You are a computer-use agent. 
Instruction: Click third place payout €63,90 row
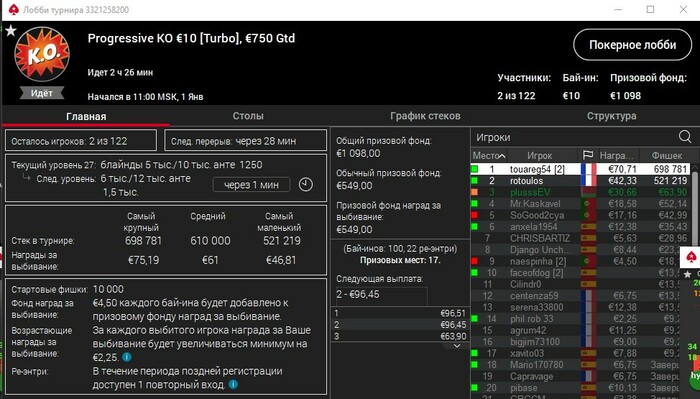(400, 336)
